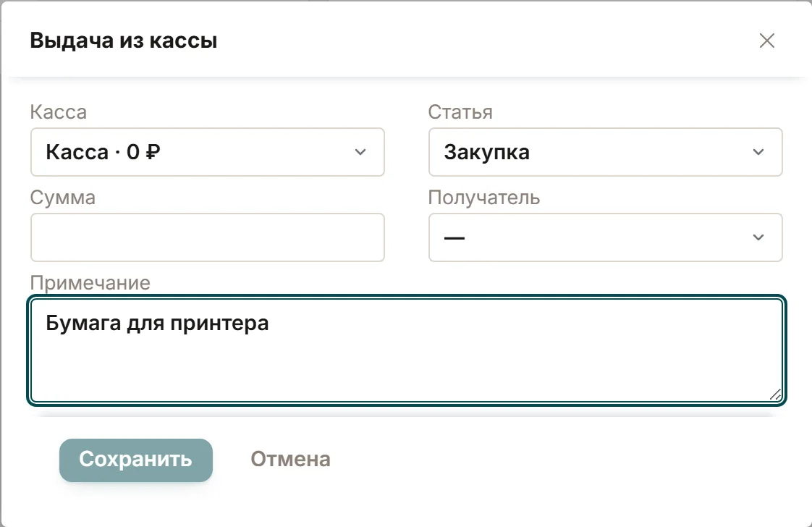This screenshot has height=527, width=812.
Task: Click the Статья field label
Action: coord(460,112)
